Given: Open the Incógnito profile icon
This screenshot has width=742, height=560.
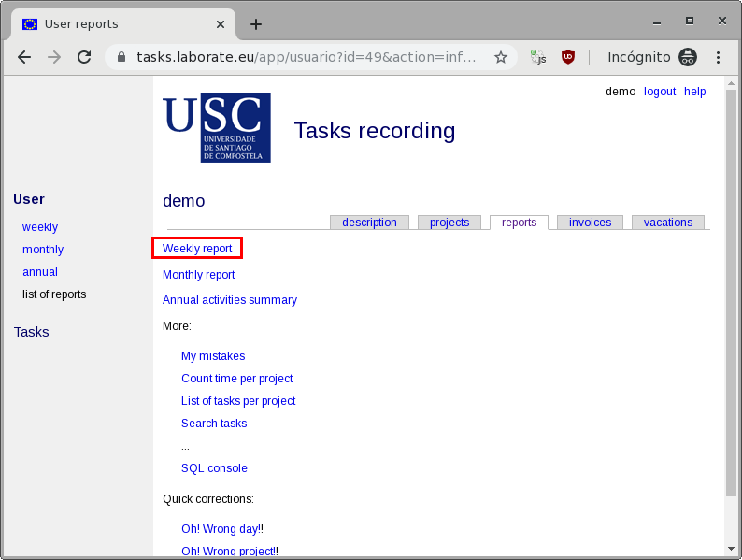Looking at the screenshot, I should point(688,57).
